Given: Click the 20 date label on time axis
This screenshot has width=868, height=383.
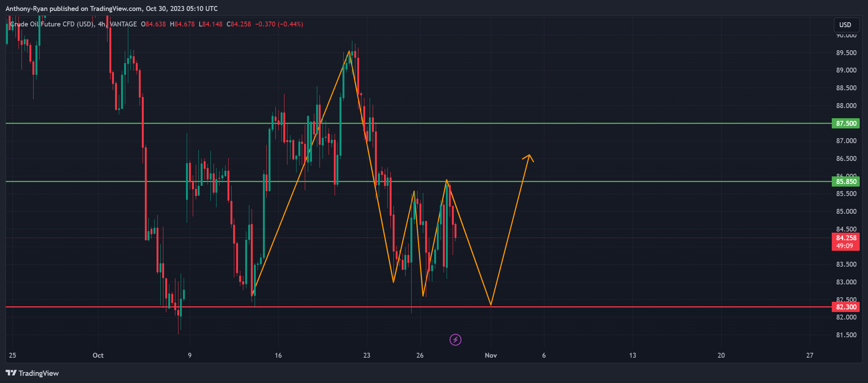Looking at the screenshot, I should click(x=721, y=355).
